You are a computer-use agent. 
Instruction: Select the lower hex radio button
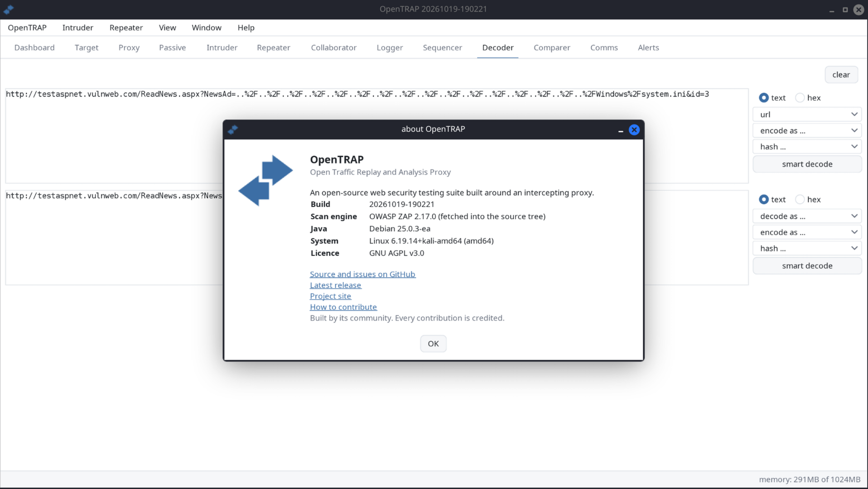(800, 200)
